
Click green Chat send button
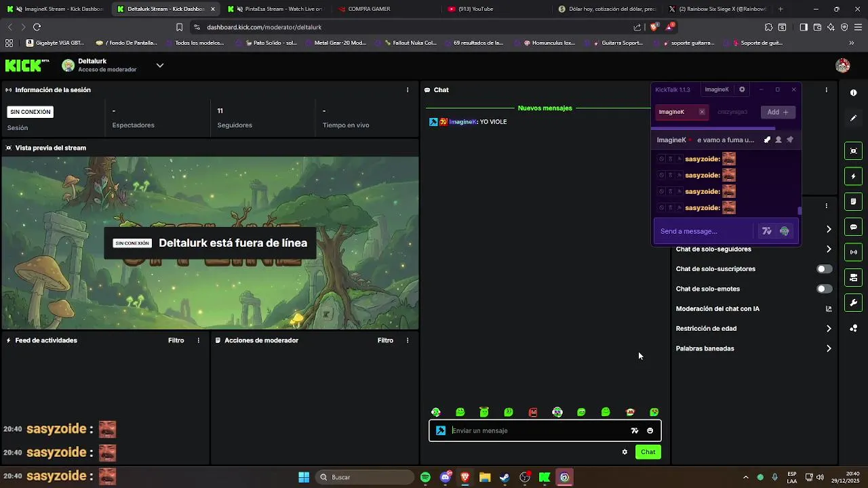pos(648,452)
